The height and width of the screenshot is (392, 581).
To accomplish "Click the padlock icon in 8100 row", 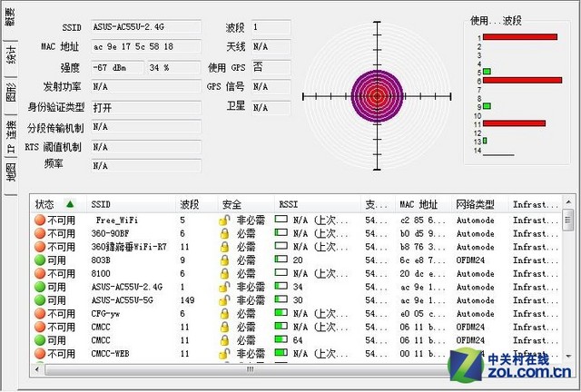I will coord(224,274).
